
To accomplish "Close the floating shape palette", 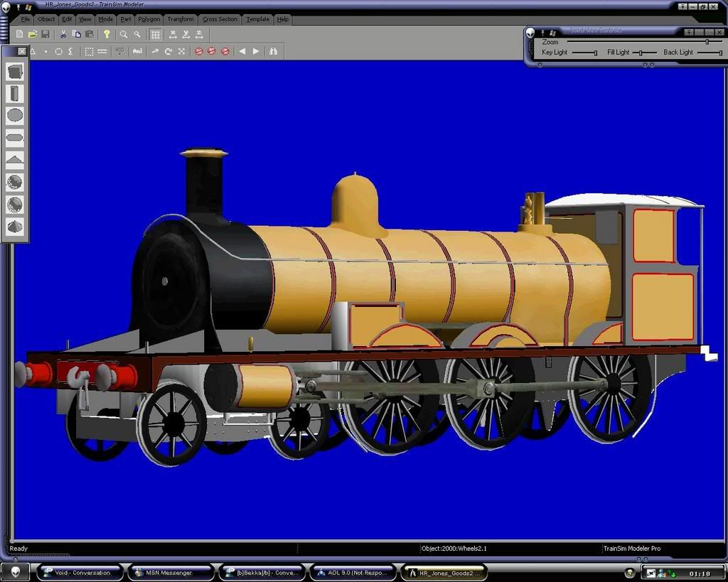I will [22, 51].
